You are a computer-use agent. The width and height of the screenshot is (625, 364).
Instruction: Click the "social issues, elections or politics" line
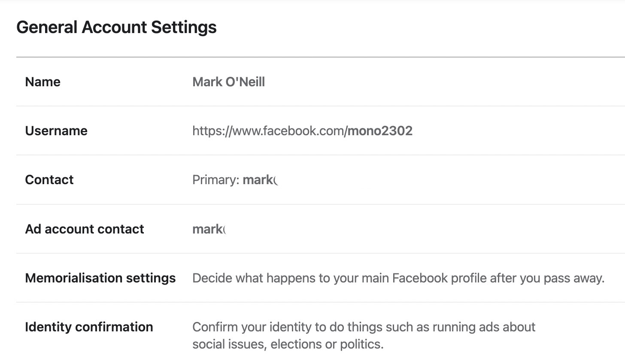(288, 344)
